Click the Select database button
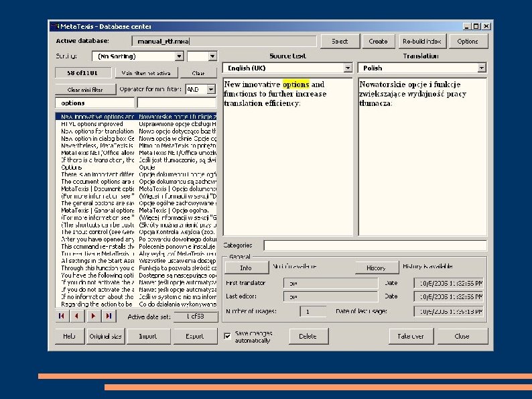Image resolution: width=532 pixels, height=399 pixels. (340, 42)
